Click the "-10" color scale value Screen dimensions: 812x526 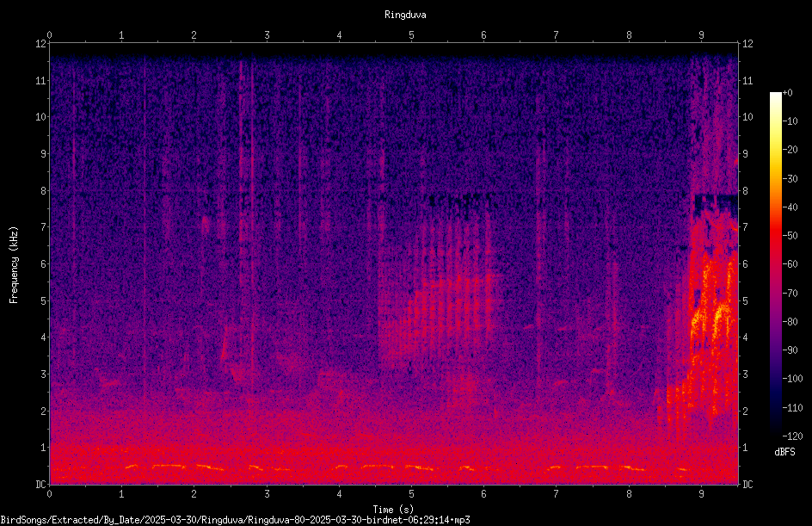[x=790, y=121]
